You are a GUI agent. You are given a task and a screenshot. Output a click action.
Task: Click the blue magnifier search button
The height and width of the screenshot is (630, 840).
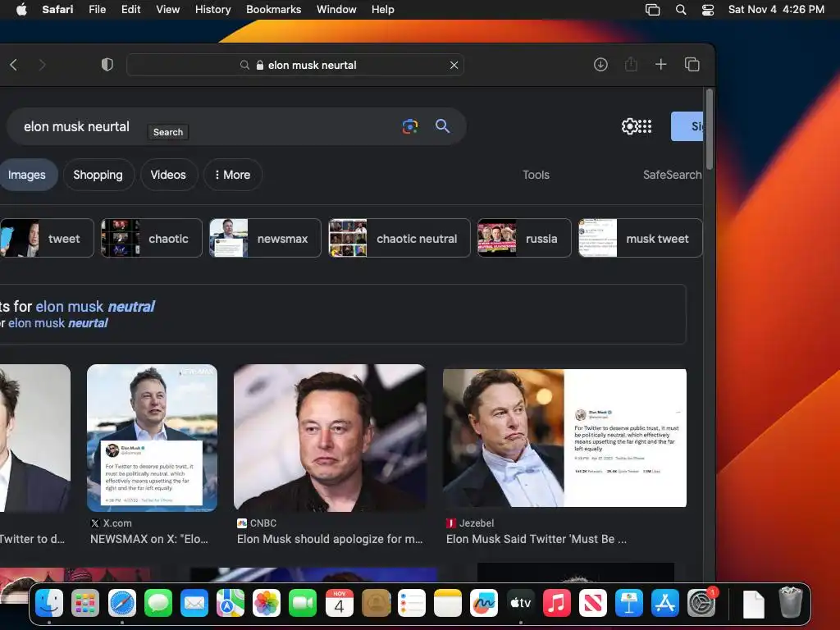point(442,126)
